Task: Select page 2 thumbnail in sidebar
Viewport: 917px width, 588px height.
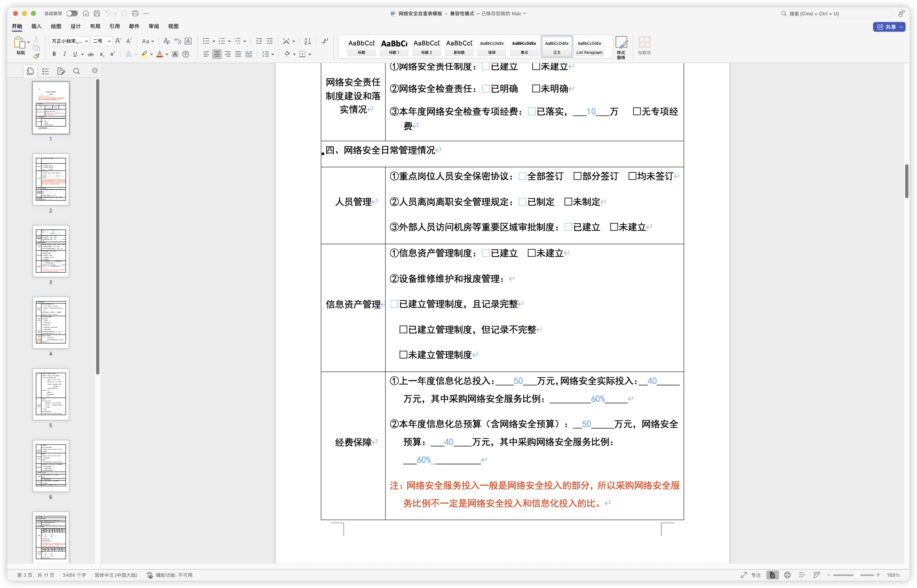Action: tap(51, 179)
